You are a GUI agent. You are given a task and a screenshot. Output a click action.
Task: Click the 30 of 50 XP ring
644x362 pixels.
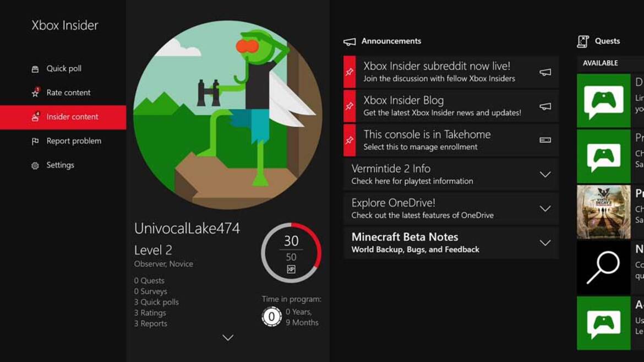[x=291, y=252]
